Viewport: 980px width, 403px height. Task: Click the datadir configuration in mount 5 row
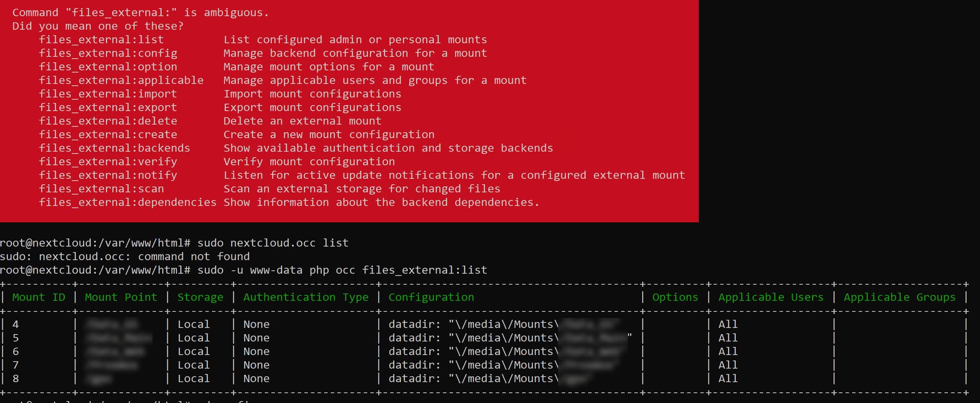(510, 338)
